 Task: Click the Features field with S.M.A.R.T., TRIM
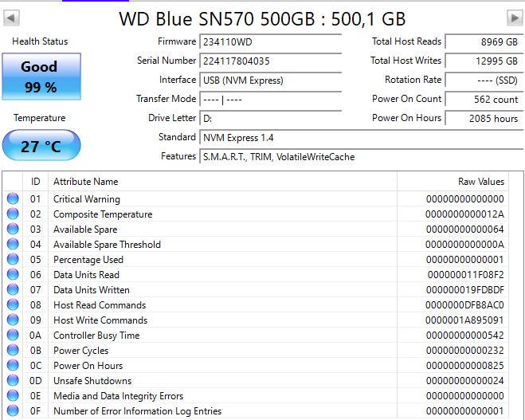click(362, 157)
